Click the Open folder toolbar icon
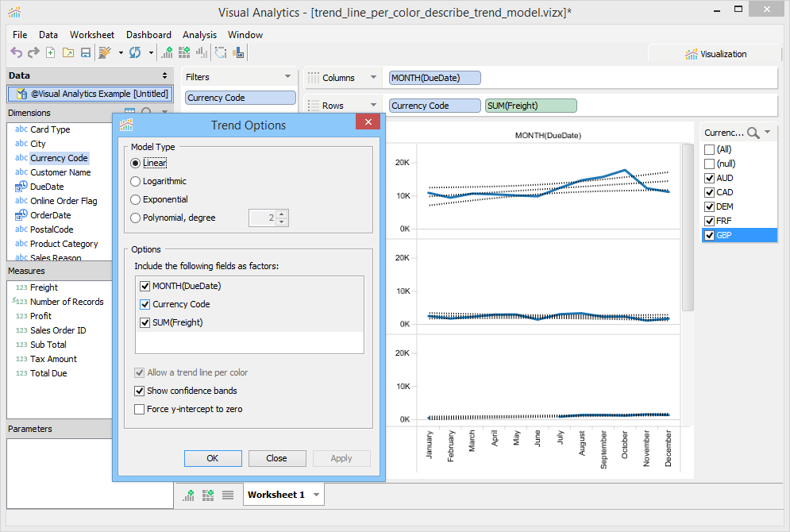 coord(68,52)
